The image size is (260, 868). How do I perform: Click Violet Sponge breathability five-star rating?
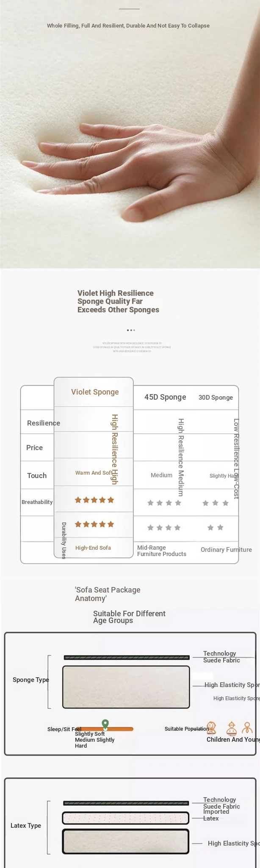click(x=94, y=500)
